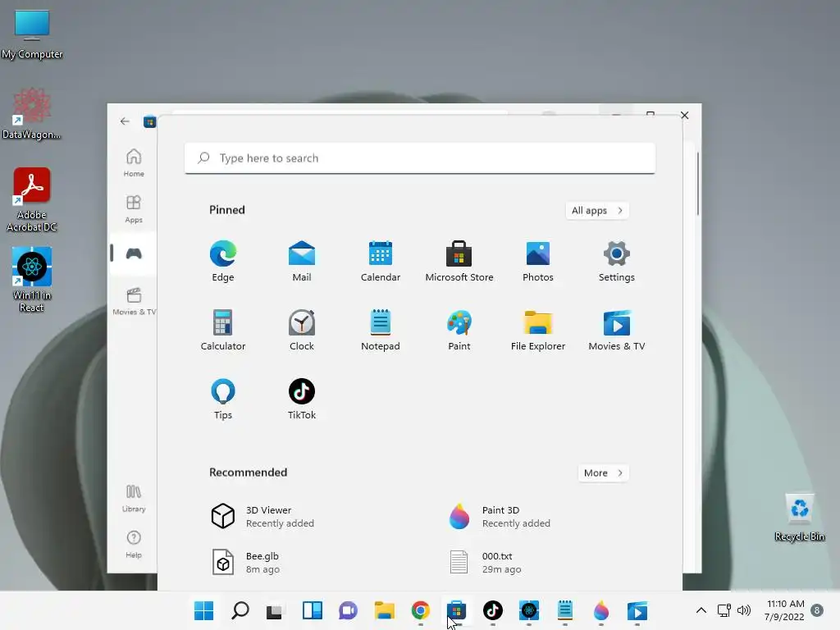This screenshot has height=630, width=840.
Task: Click the Store window back arrow
Action: [125, 121]
